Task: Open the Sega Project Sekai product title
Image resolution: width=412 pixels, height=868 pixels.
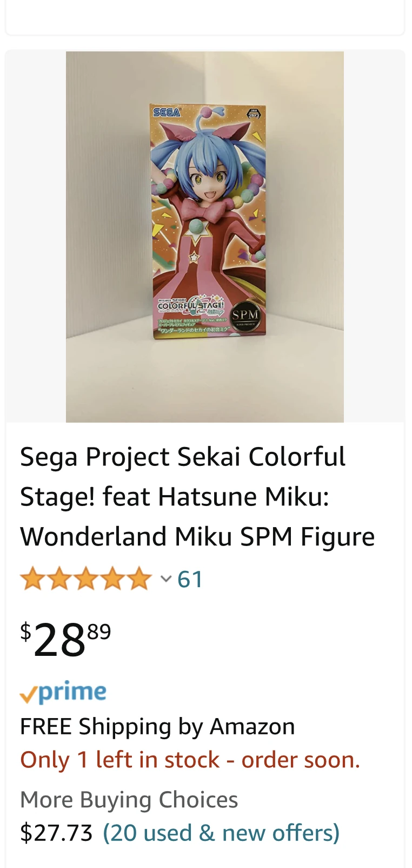Action: pos(197,497)
